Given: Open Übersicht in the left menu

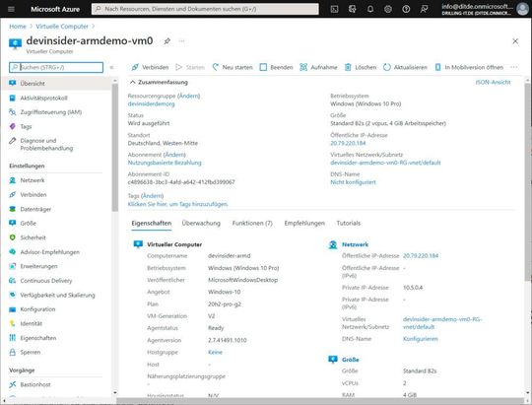Looking at the screenshot, I should click(56, 83).
